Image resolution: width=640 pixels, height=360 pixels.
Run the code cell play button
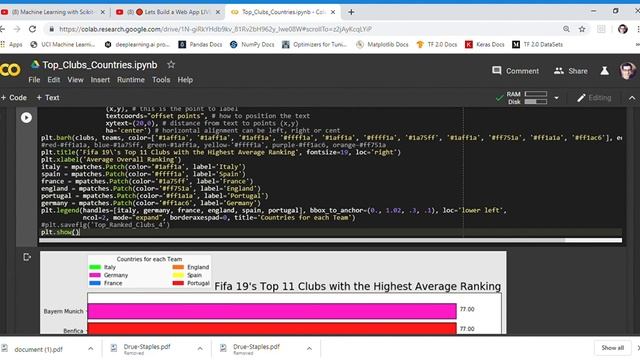(x=26, y=118)
